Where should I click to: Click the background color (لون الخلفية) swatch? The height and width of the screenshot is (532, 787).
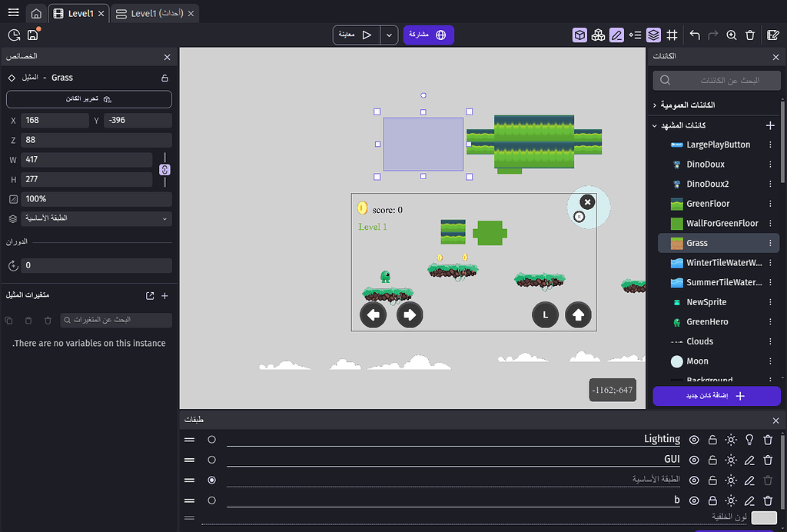click(763, 517)
